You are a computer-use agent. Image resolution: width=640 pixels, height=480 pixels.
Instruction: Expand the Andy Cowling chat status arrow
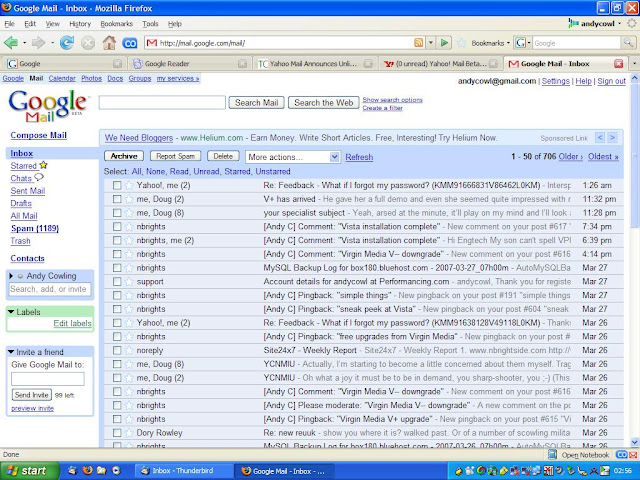pos(11,276)
